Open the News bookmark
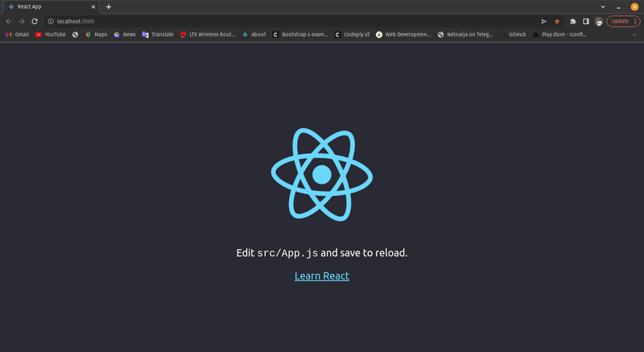 [125, 35]
